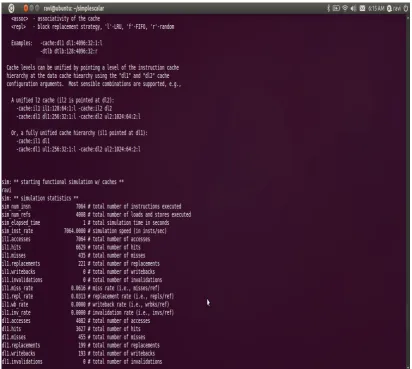Click the sim_num_insn statistic row
The image size is (412, 369).
[x=91, y=206]
